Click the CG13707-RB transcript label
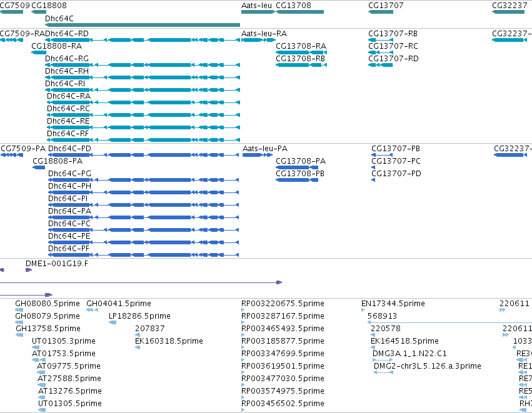This screenshot has width=532, height=413. [x=393, y=34]
